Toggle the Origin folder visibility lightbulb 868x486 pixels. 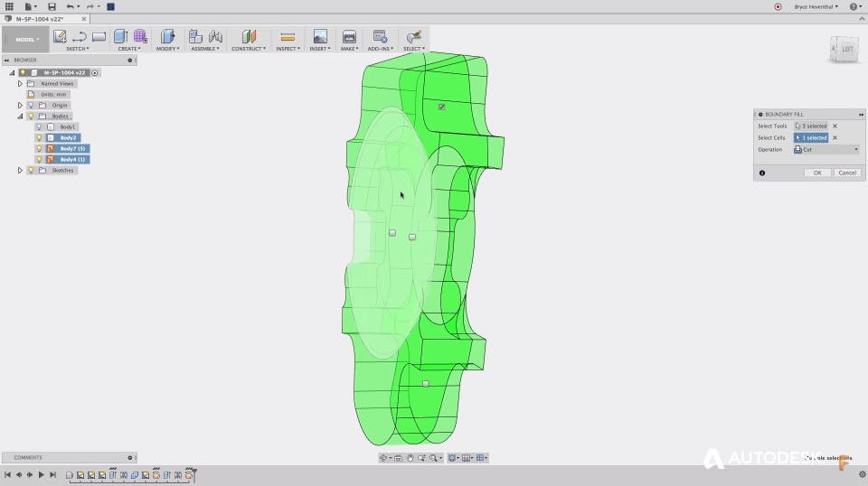(30, 106)
